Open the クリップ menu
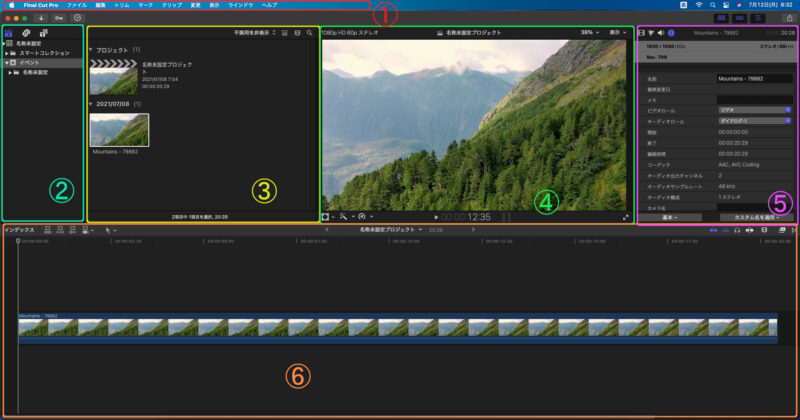Viewport: 800px width, 420px height. 171,5
